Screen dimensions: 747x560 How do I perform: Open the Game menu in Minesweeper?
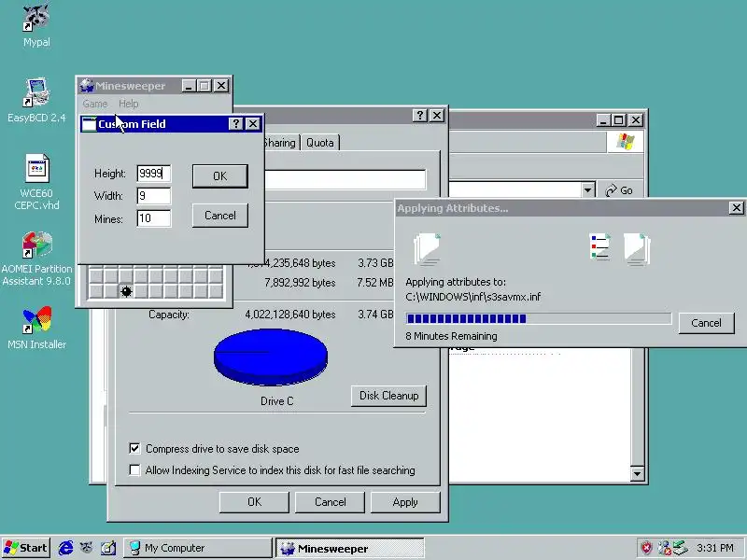point(95,104)
